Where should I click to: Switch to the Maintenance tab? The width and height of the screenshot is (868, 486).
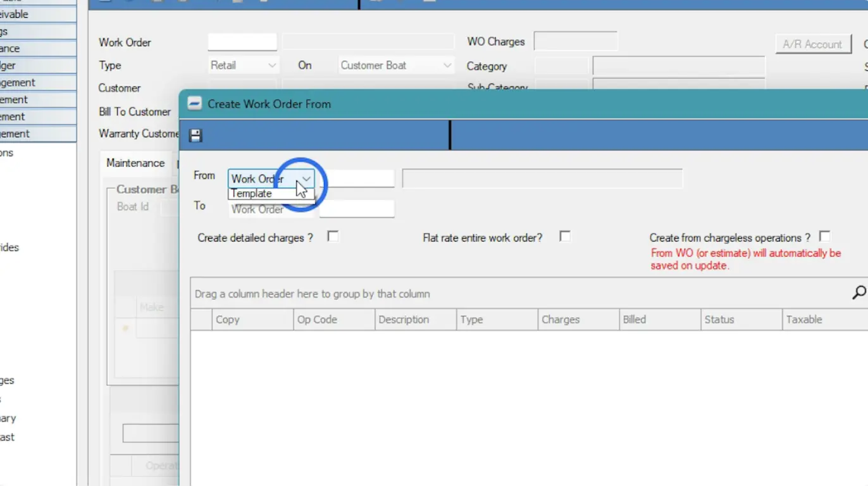pyautogui.click(x=135, y=163)
